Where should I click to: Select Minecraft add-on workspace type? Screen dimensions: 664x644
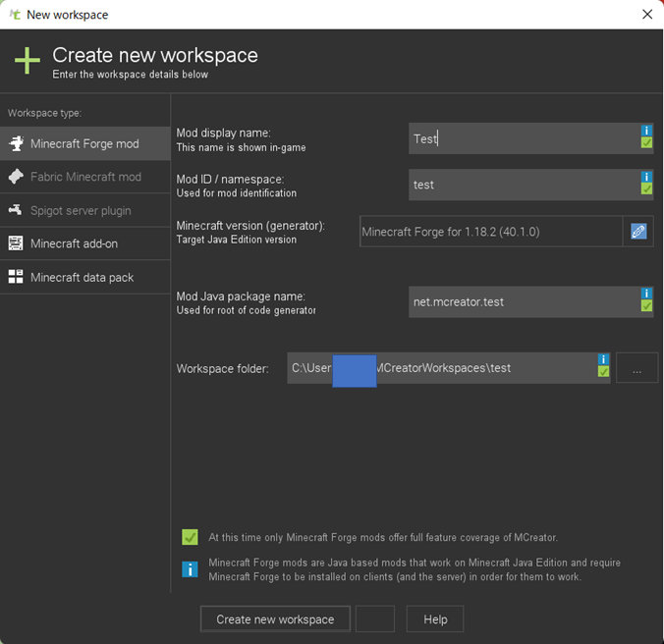tap(84, 243)
